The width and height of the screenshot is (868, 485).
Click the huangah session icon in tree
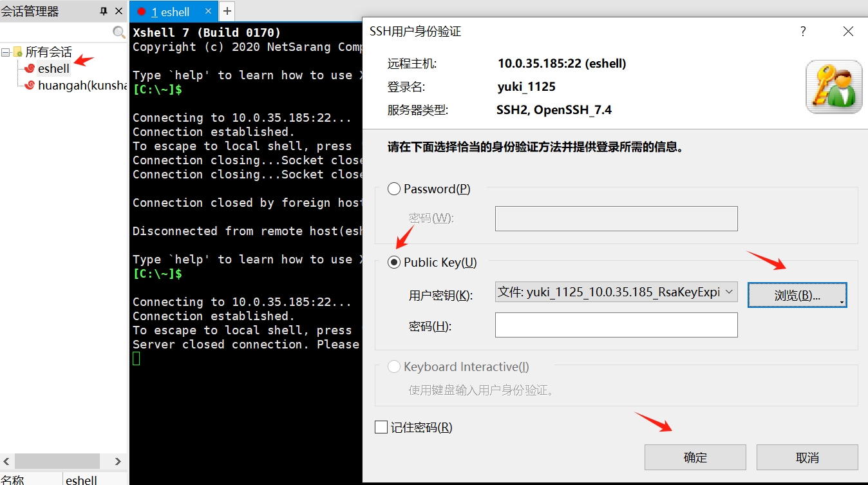tap(30, 85)
